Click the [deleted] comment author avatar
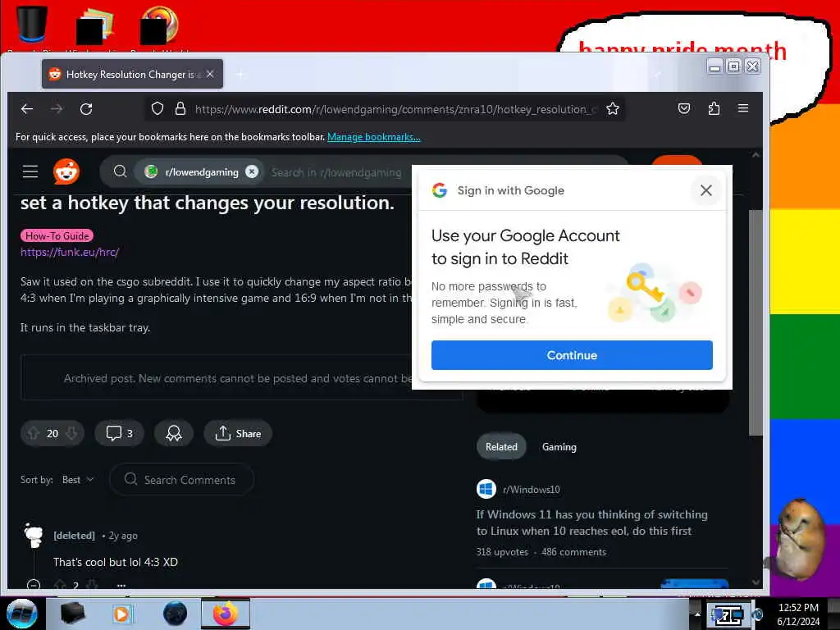The height and width of the screenshot is (630, 840). 33,536
